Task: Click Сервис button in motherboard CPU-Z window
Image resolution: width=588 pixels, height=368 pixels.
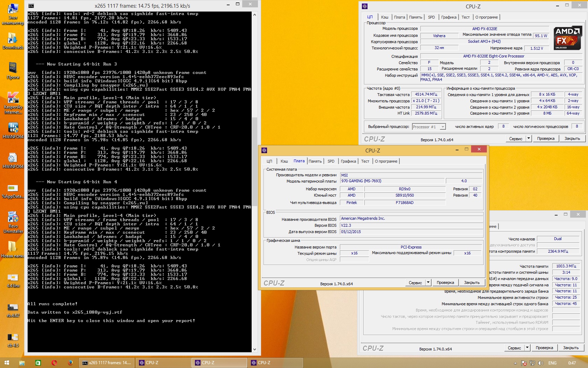Action: click(415, 282)
